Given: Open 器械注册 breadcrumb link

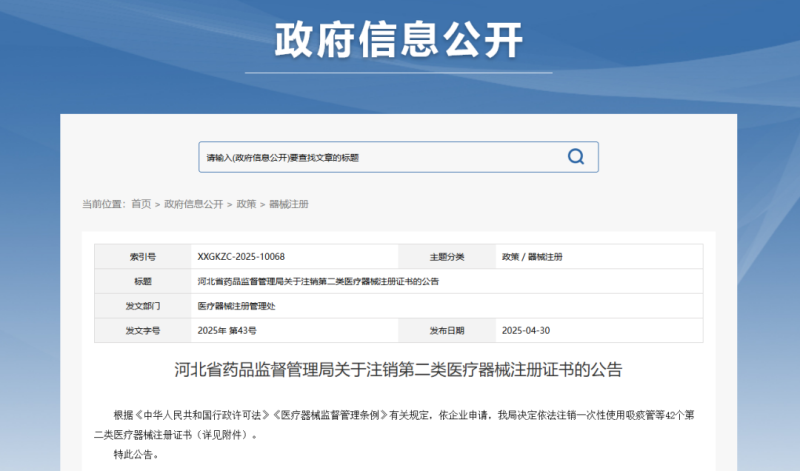Looking at the screenshot, I should coord(289,204).
